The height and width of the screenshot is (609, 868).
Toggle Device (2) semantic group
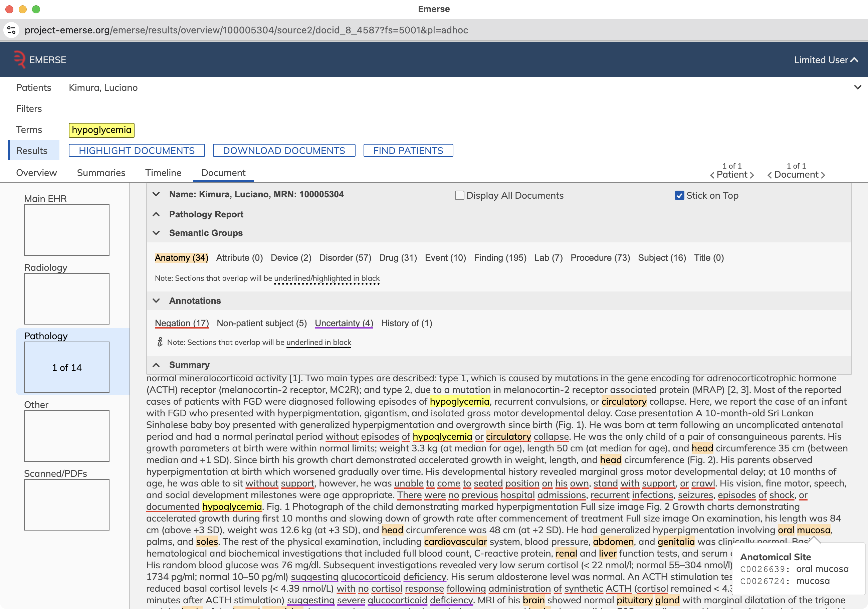(291, 257)
